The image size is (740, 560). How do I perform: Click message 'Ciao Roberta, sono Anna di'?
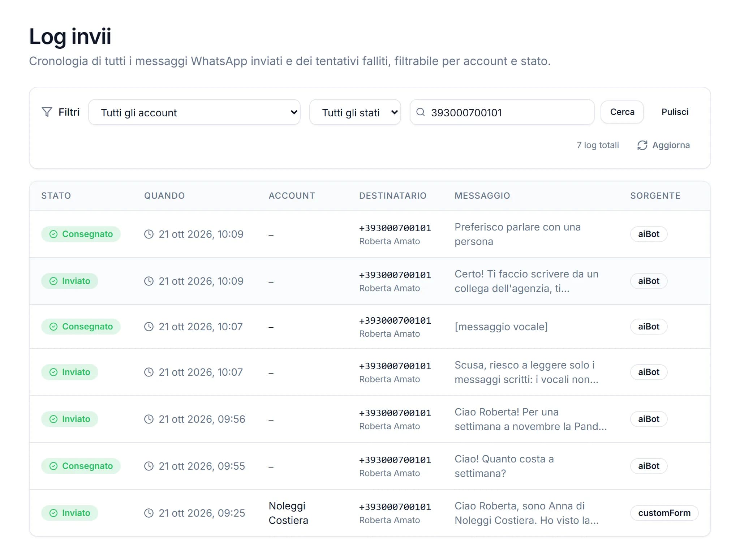(526, 513)
